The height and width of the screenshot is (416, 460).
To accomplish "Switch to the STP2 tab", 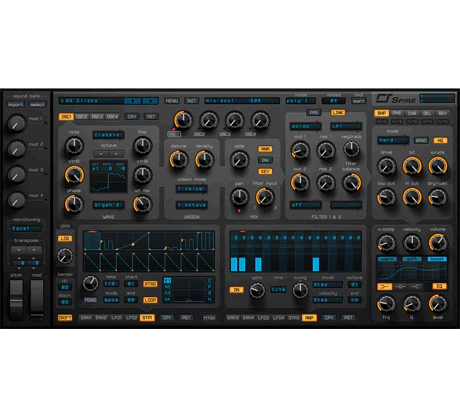I will pos(294,318).
